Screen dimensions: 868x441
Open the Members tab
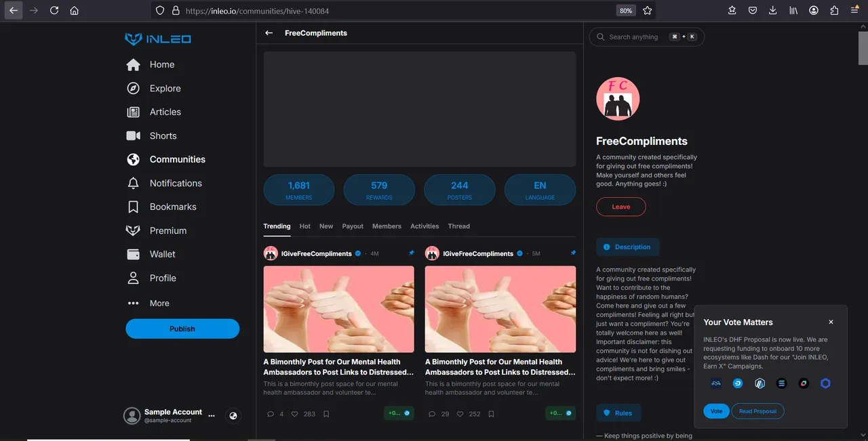(387, 226)
